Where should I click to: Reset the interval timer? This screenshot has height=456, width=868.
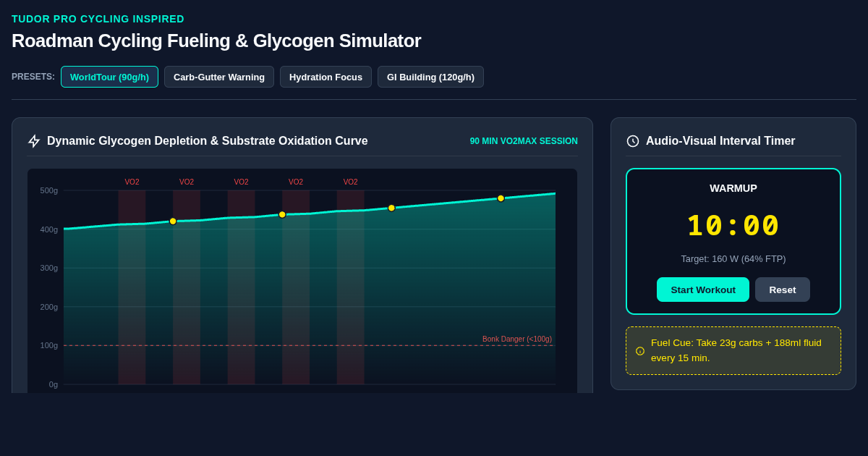coord(783,290)
